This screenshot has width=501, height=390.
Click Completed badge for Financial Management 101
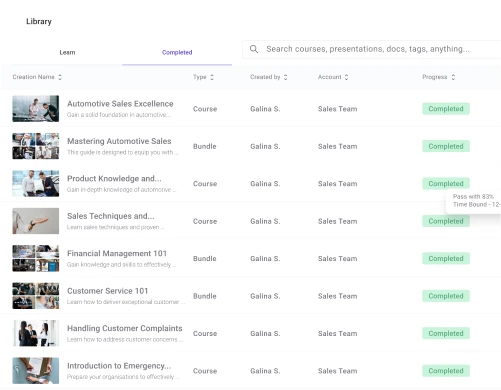pyautogui.click(x=446, y=258)
